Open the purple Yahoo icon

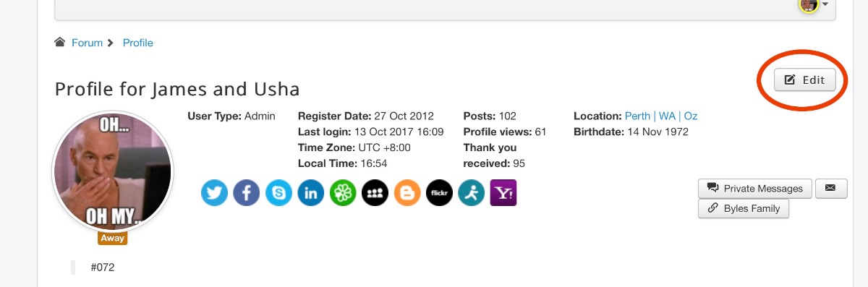[503, 193]
